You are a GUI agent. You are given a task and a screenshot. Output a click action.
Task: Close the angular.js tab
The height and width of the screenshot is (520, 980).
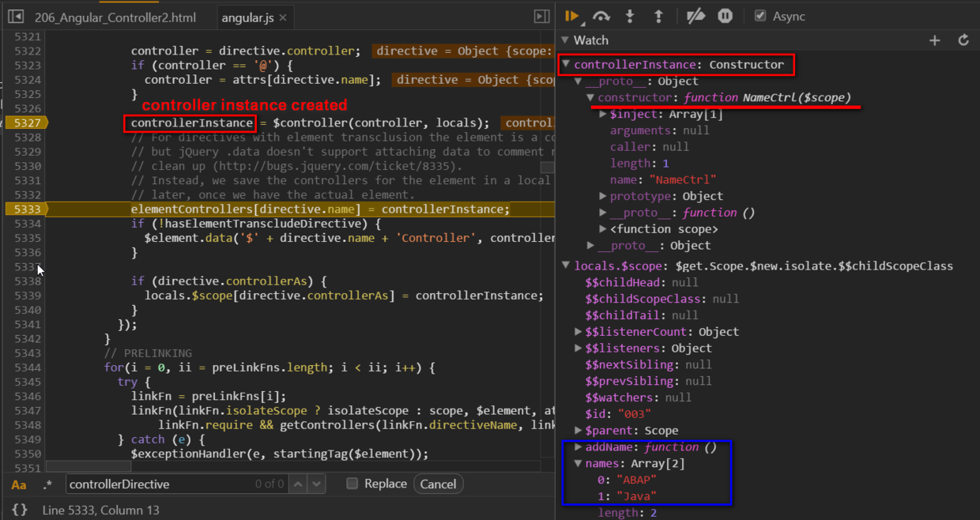(x=284, y=17)
